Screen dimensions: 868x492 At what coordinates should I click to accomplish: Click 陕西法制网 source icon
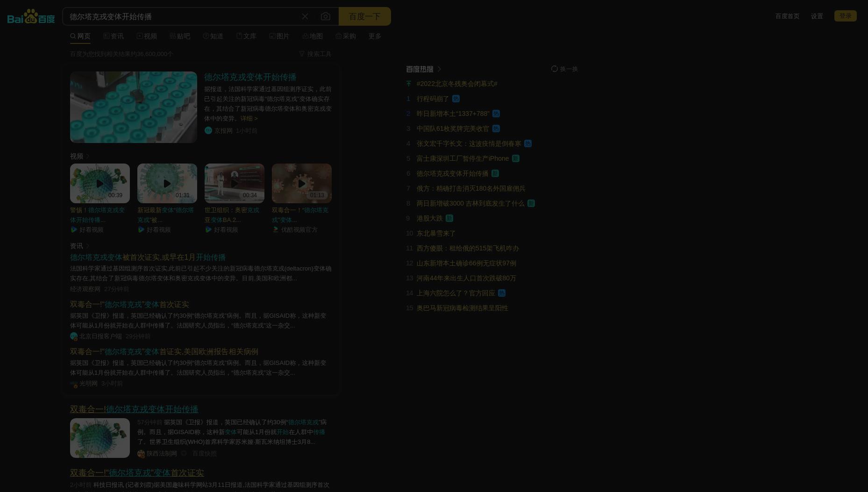[141, 454]
